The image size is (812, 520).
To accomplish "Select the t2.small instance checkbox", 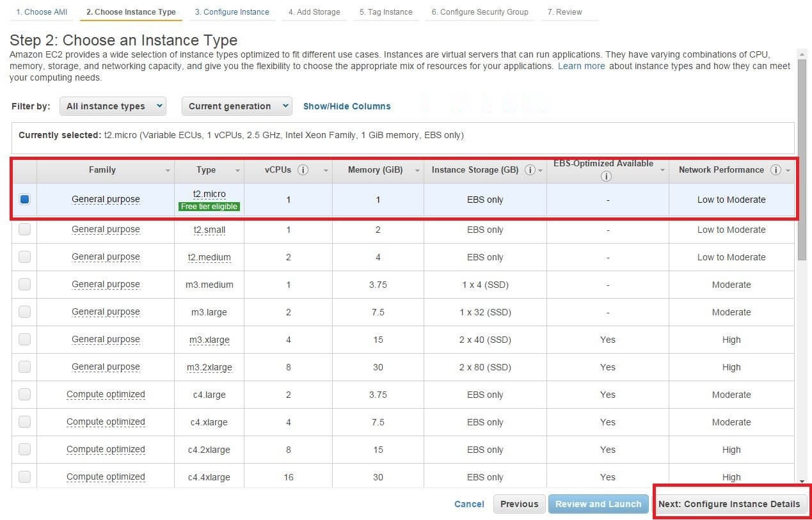I will [24, 230].
